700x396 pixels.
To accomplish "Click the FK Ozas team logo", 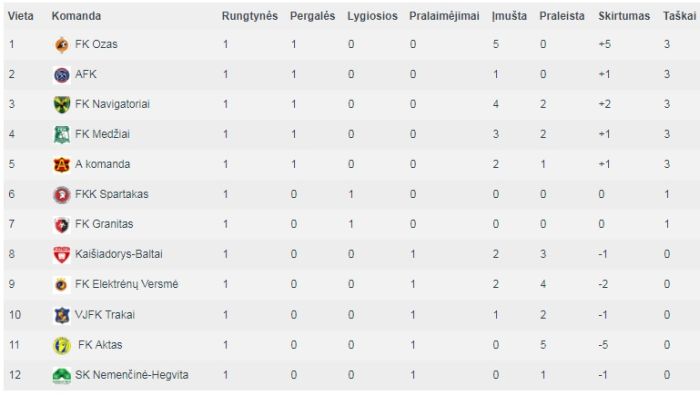I will tap(62, 45).
